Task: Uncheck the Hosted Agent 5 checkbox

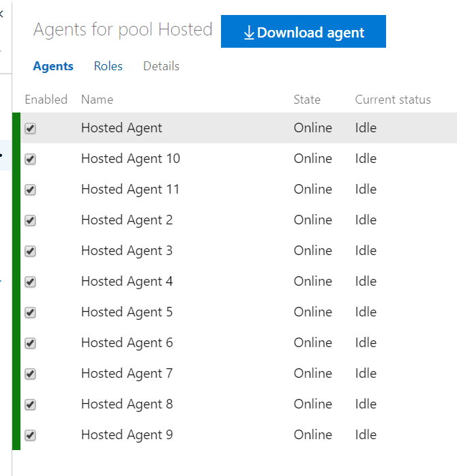Action: tap(30, 312)
